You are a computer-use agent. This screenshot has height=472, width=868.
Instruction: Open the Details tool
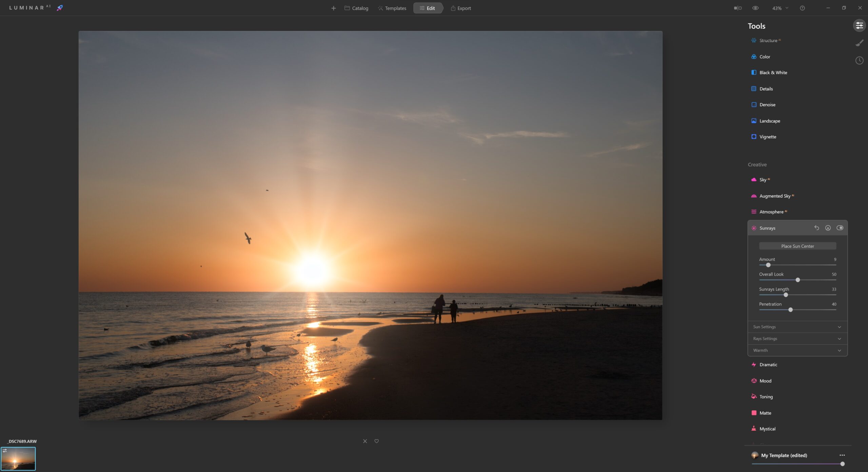[x=762, y=89]
